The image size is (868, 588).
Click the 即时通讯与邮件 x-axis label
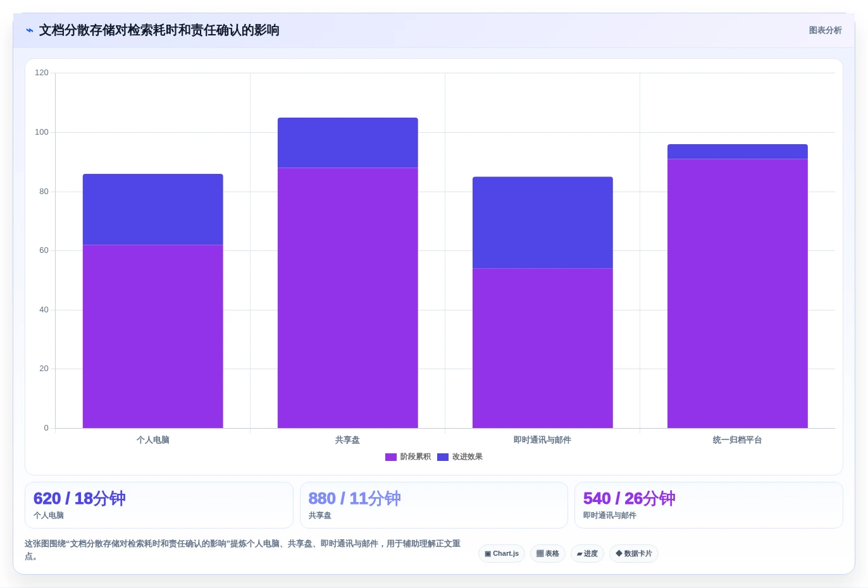click(x=543, y=440)
